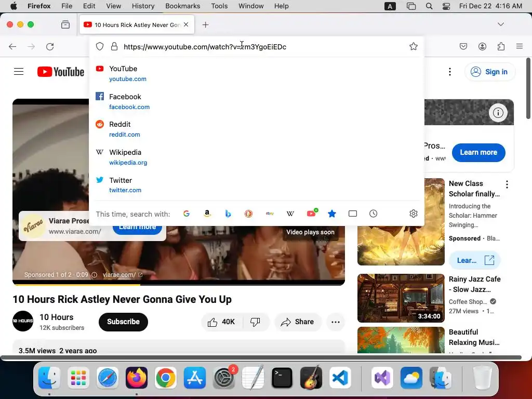The height and width of the screenshot is (399, 532).
Task: Search this time with DuckDuckGo
Action: click(249, 214)
